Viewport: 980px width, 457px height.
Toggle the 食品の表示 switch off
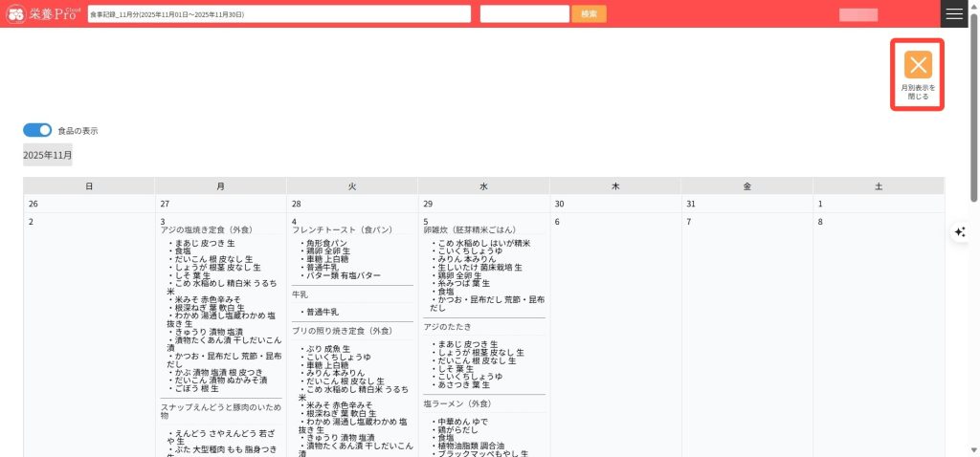(37, 130)
